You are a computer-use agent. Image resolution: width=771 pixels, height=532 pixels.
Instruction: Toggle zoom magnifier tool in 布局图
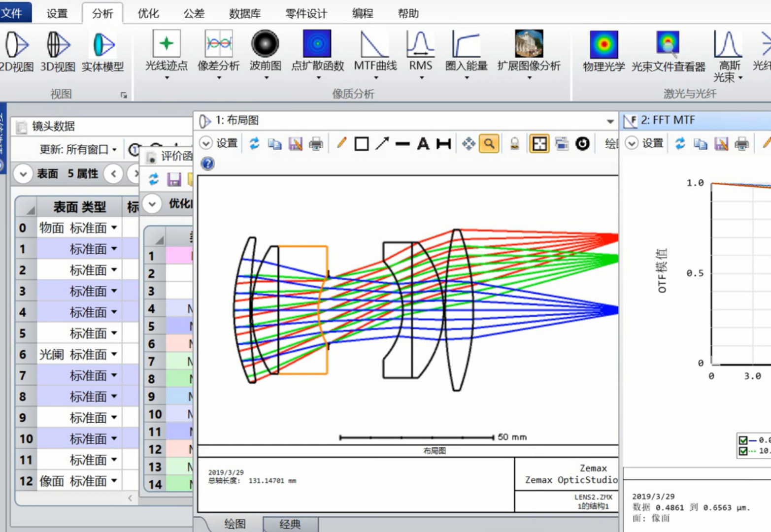click(x=489, y=143)
